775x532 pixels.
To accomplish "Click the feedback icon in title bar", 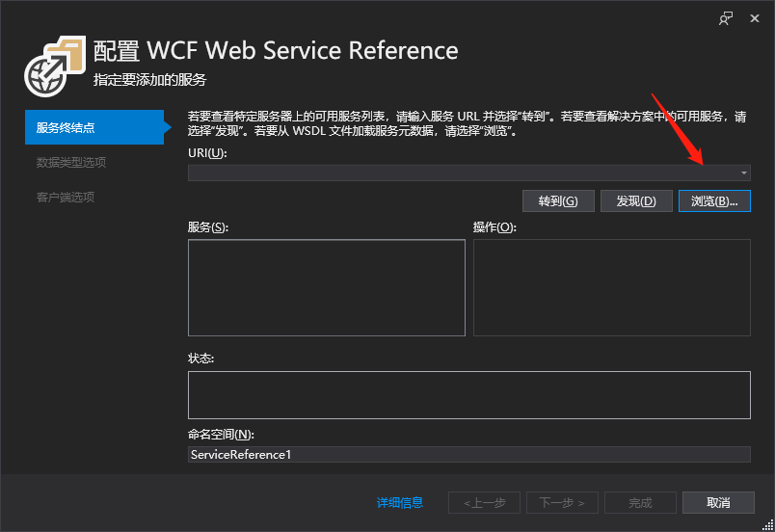I will [726, 18].
